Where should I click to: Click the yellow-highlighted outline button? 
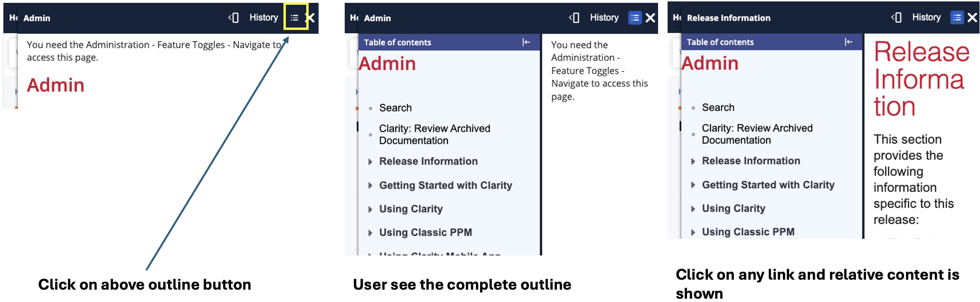[x=295, y=18]
